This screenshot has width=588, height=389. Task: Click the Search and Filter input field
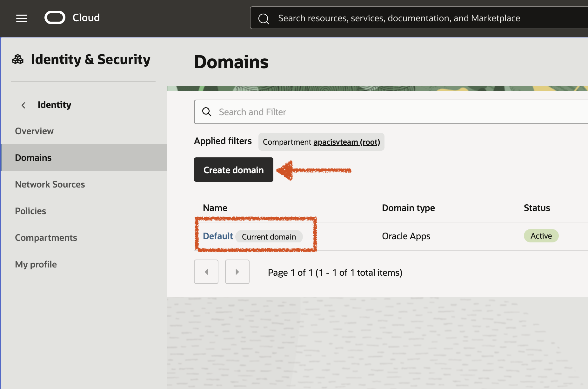point(286,112)
